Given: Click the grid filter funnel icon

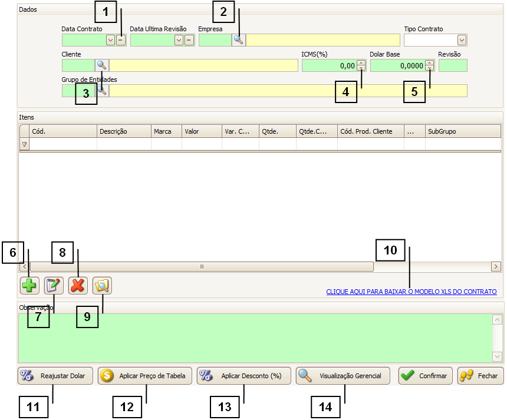Looking at the screenshot, I should 24,144.
